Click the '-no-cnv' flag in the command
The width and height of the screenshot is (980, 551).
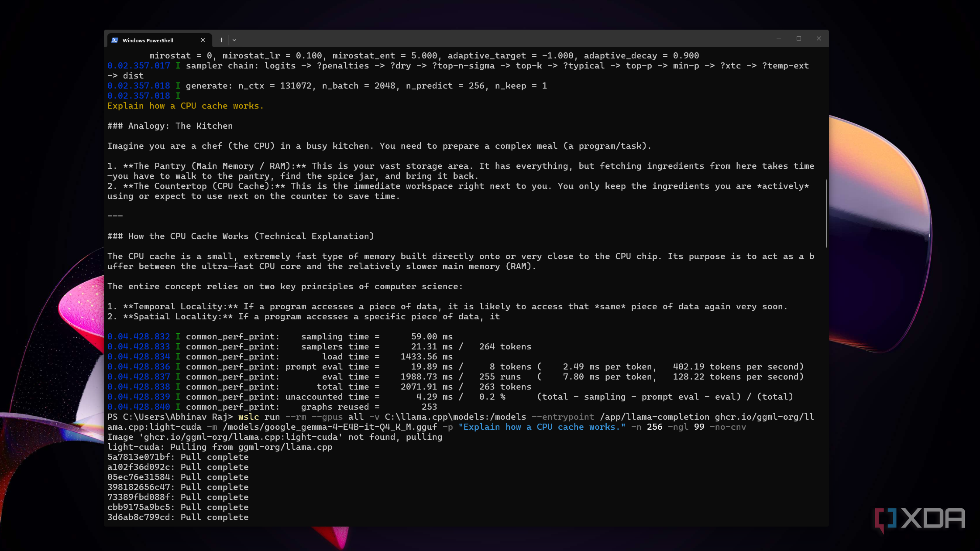(728, 427)
